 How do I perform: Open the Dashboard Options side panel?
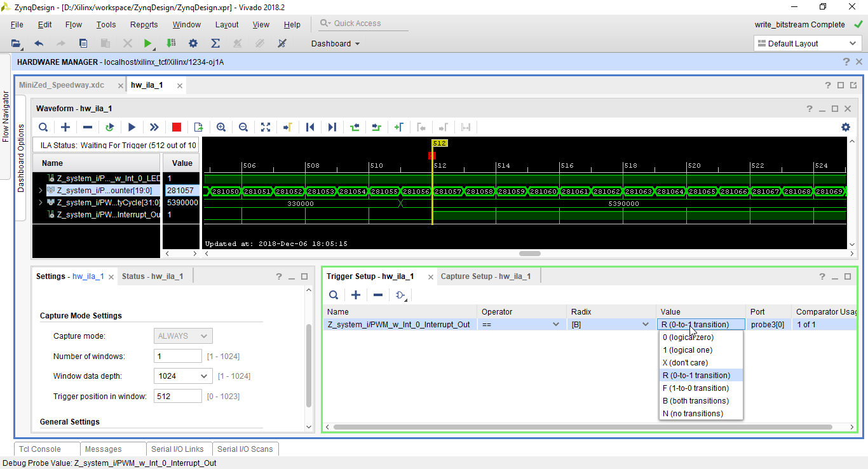pyautogui.click(x=20, y=158)
